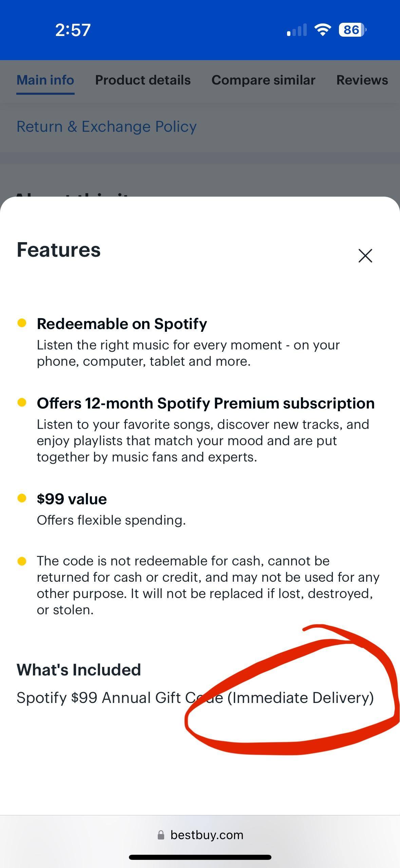
Task: Tap the bestbuy.com address bar
Action: point(207,835)
